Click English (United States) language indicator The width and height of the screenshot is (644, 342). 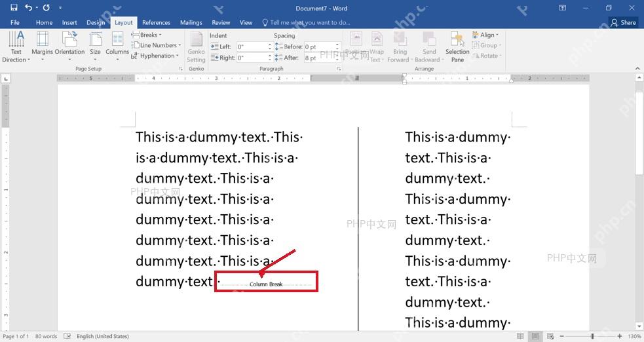[x=103, y=336]
